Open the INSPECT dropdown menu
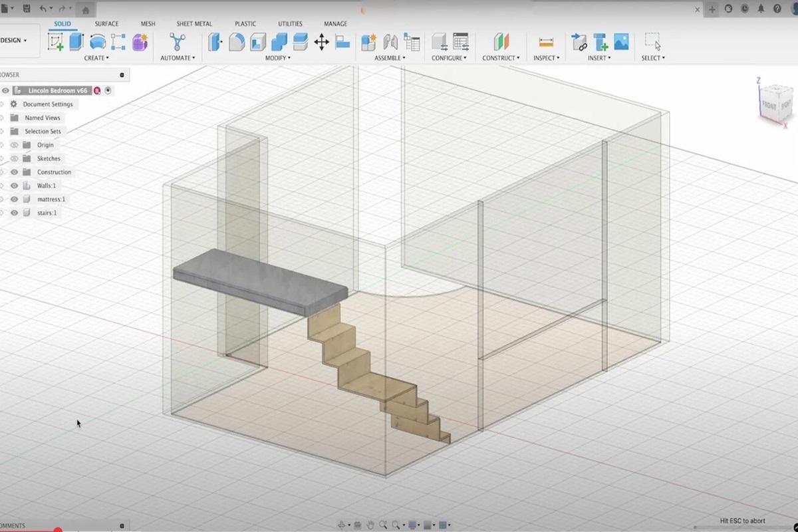 [546, 58]
